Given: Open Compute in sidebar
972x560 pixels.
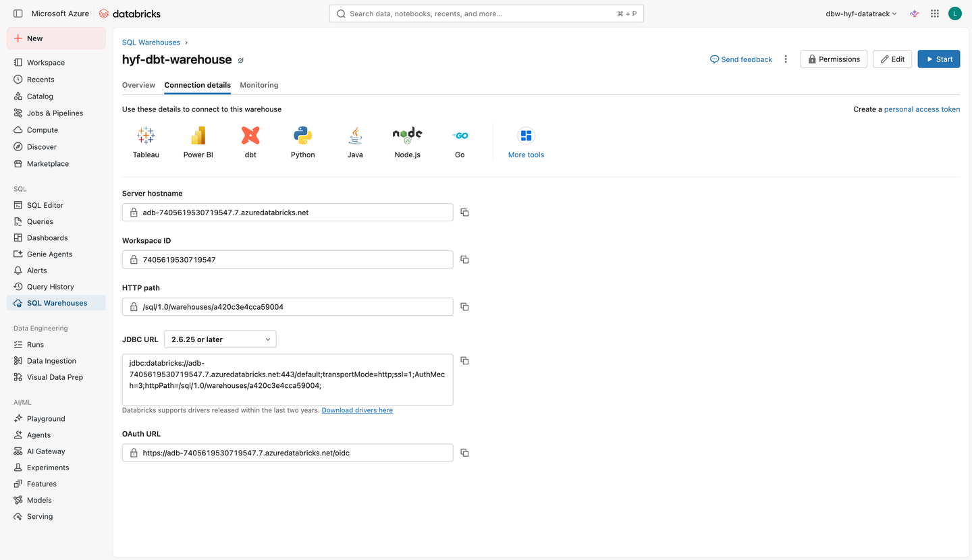Looking at the screenshot, I should pos(56,130).
